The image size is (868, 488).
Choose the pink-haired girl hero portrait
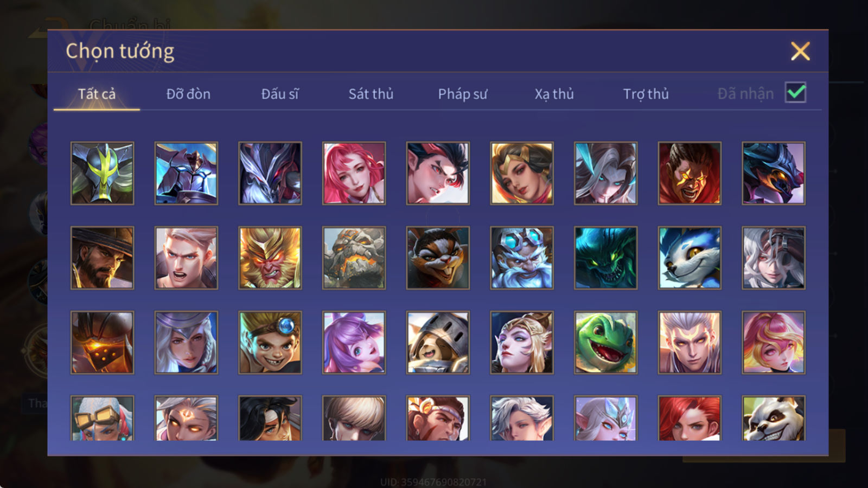pyautogui.click(x=354, y=174)
